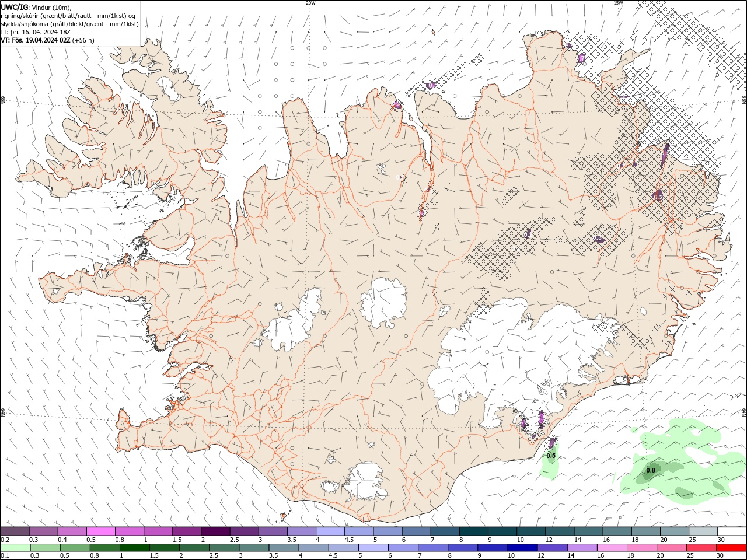Pick the grey-blue rain swatch for 4–4.5
Image resolution: width=747 pixels, height=560 pixels.
(x=313, y=548)
